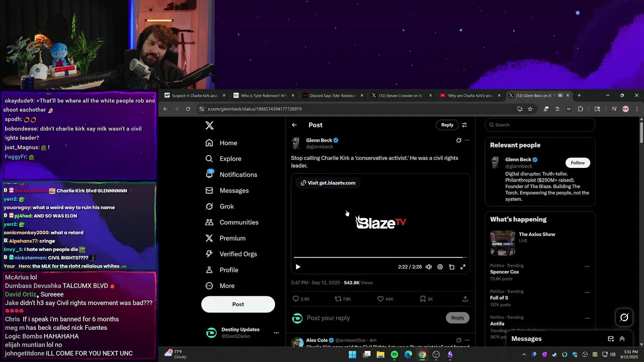Follow Glenn Beck in Relevant people

click(x=578, y=163)
